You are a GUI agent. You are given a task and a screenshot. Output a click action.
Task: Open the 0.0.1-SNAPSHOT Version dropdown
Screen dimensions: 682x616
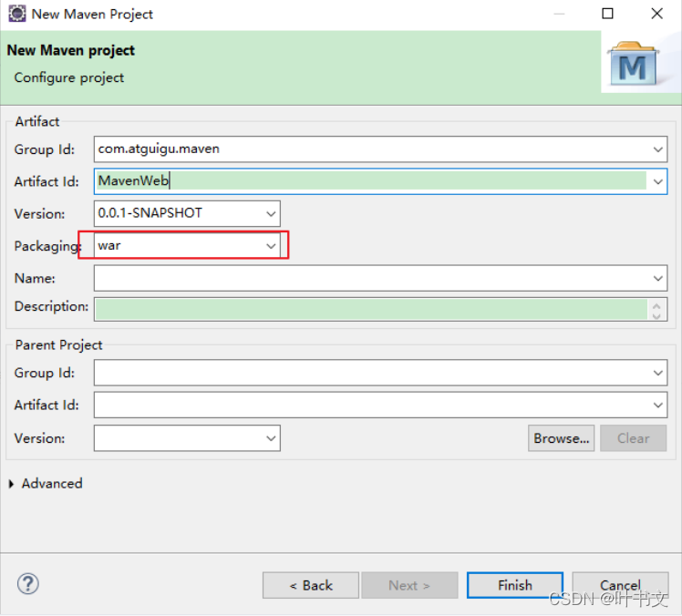(x=271, y=213)
